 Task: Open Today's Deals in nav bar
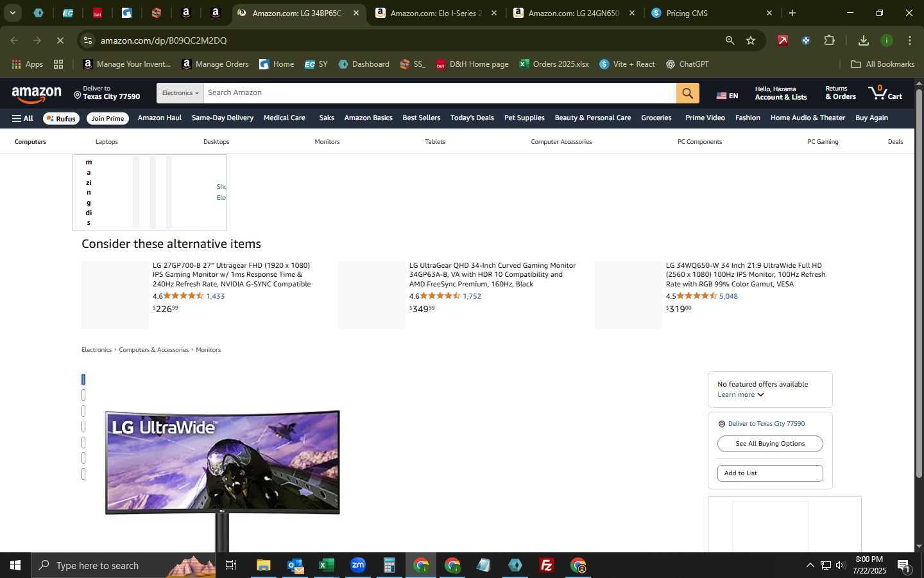[472, 118]
